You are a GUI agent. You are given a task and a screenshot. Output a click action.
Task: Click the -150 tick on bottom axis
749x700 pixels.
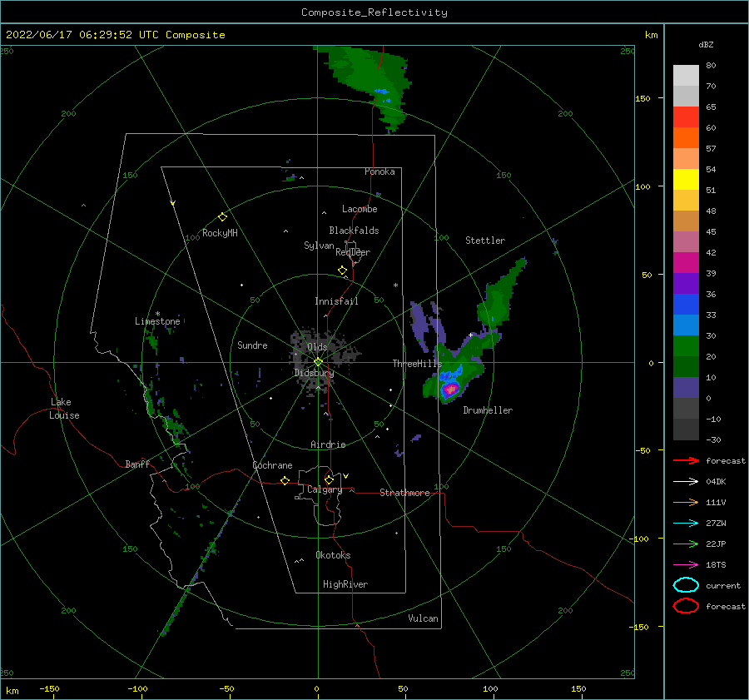point(49,688)
